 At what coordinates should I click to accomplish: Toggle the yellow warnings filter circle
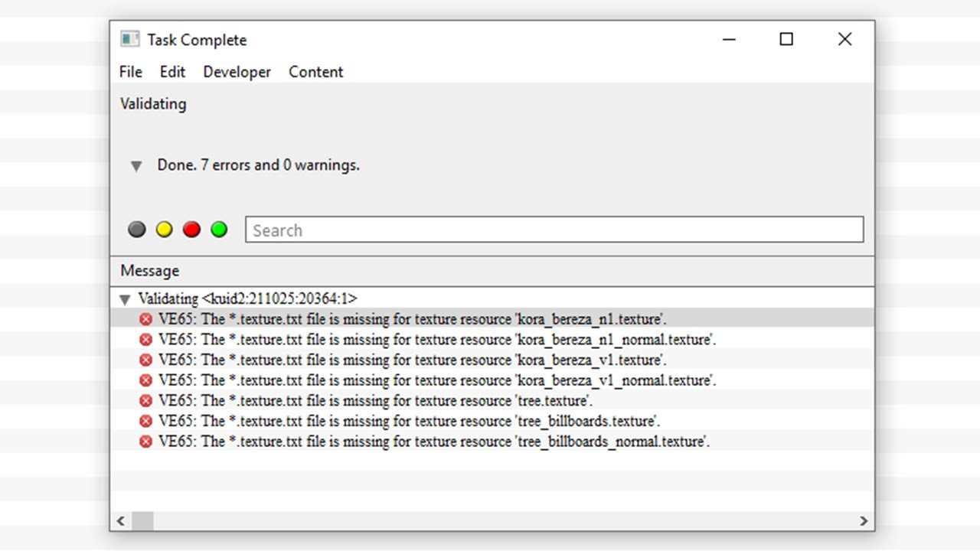[x=165, y=230]
